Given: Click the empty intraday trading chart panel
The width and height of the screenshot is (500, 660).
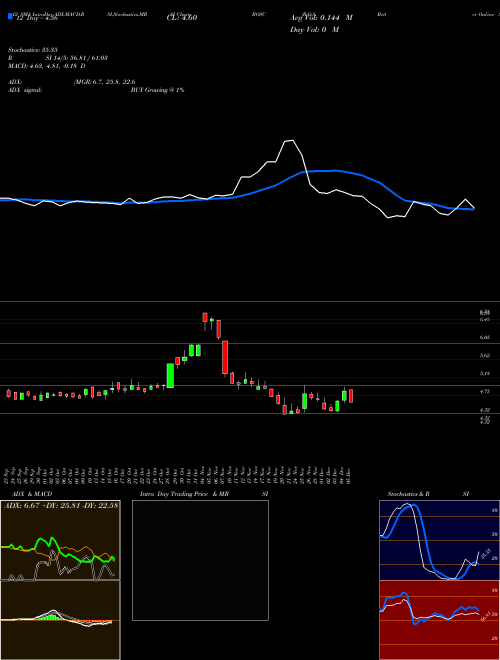Looking at the screenshot, I should coord(200,560).
